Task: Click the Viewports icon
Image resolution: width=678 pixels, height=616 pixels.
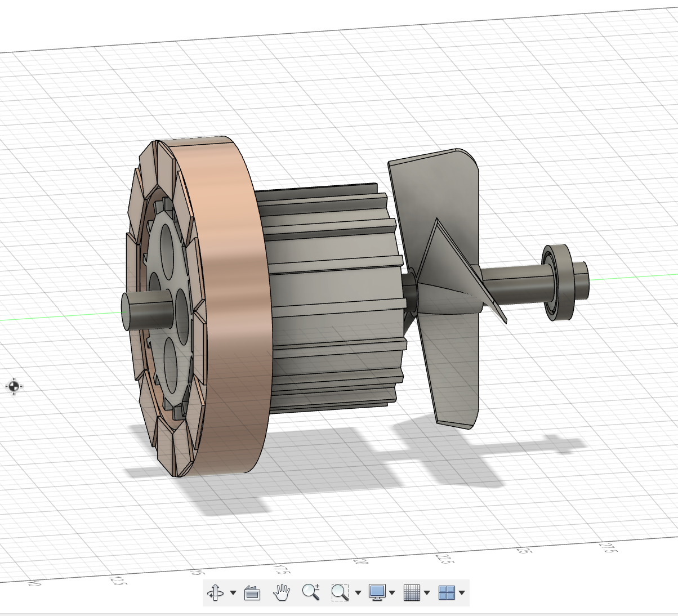Action: tap(448, 592)
